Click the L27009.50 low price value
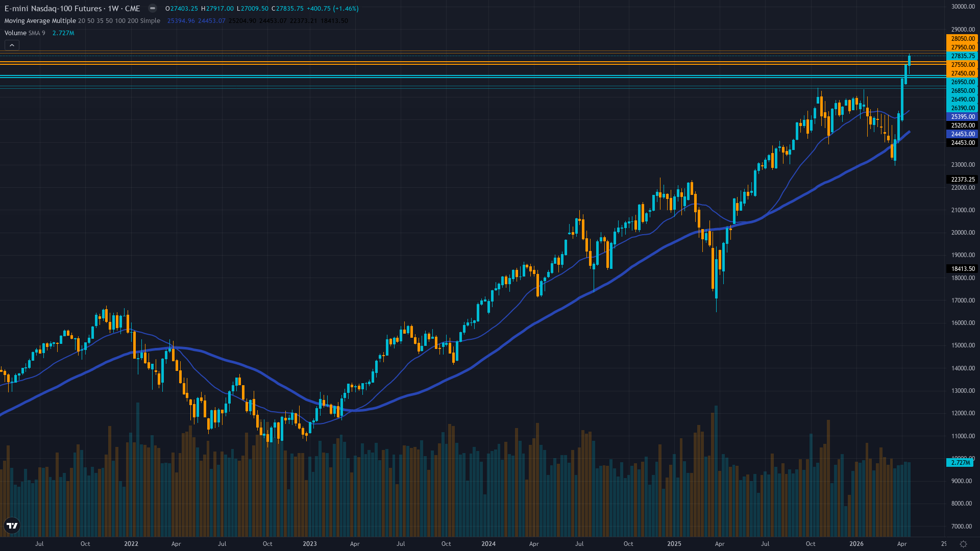The width and height of the screenshot is (980, 551). tap(253, 9)
